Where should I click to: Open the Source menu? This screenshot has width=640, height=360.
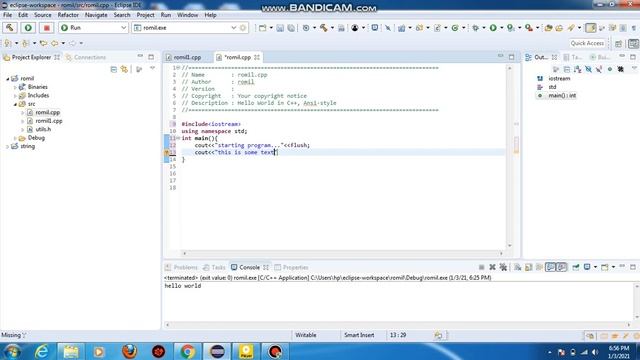tap(43, 15)
